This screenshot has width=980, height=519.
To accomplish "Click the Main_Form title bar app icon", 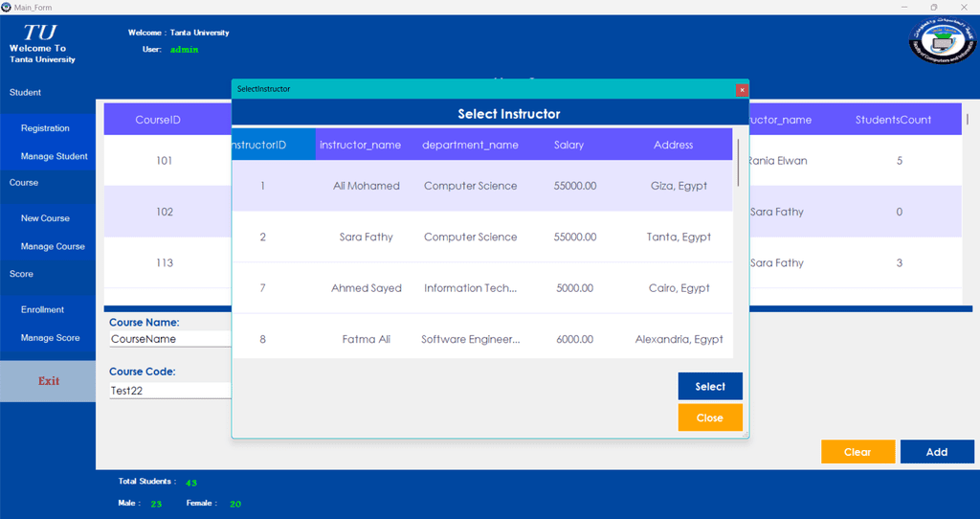I will [7, 7].
